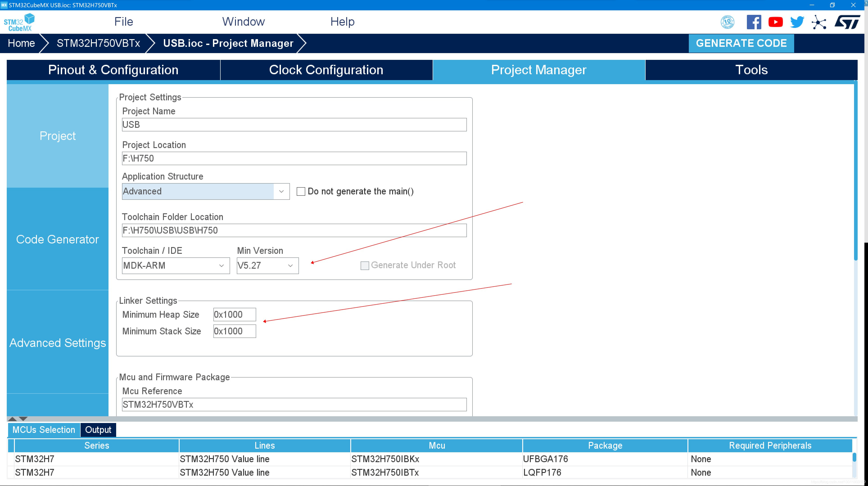Edit the Minimum Stack Size field
The height and width of the screenshot is (486, 868).
click(235, 331)
